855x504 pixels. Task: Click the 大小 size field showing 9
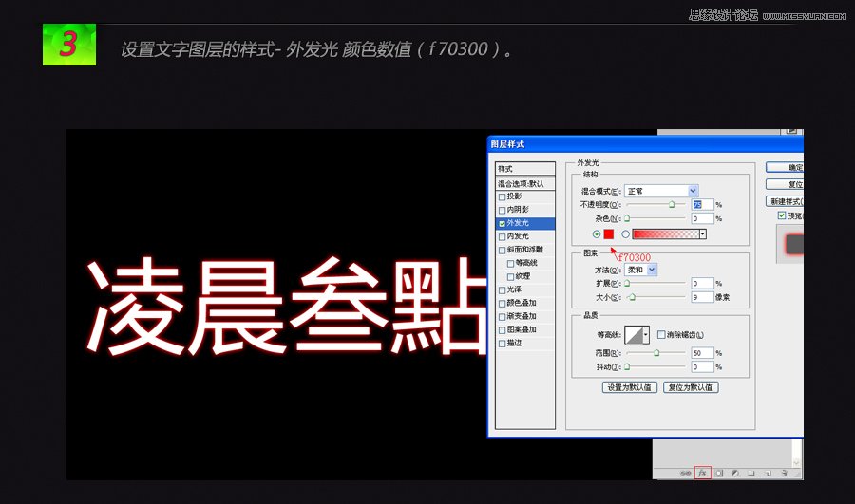click(x=702, y=297)
